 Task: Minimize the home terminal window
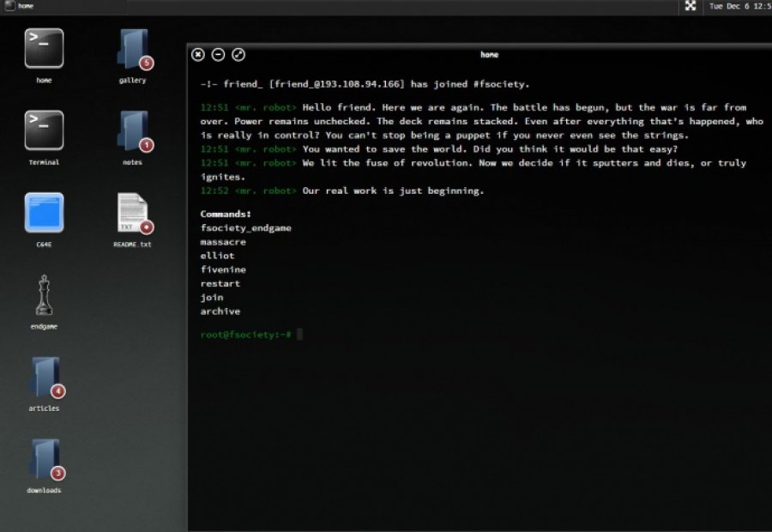click(x=218, y=55)
